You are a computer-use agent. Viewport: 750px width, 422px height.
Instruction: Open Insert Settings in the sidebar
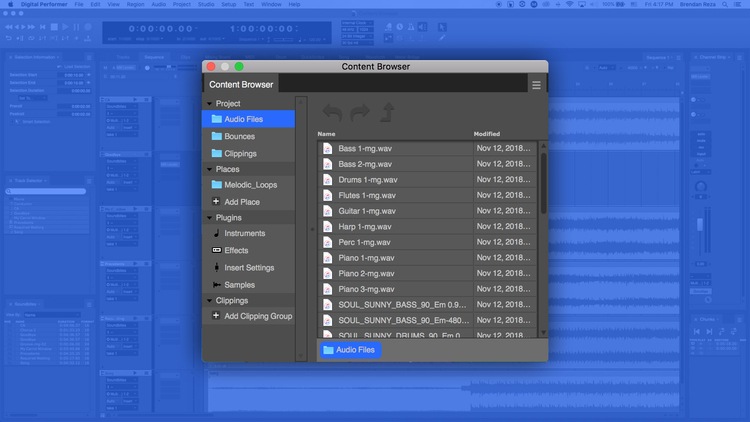249,268
